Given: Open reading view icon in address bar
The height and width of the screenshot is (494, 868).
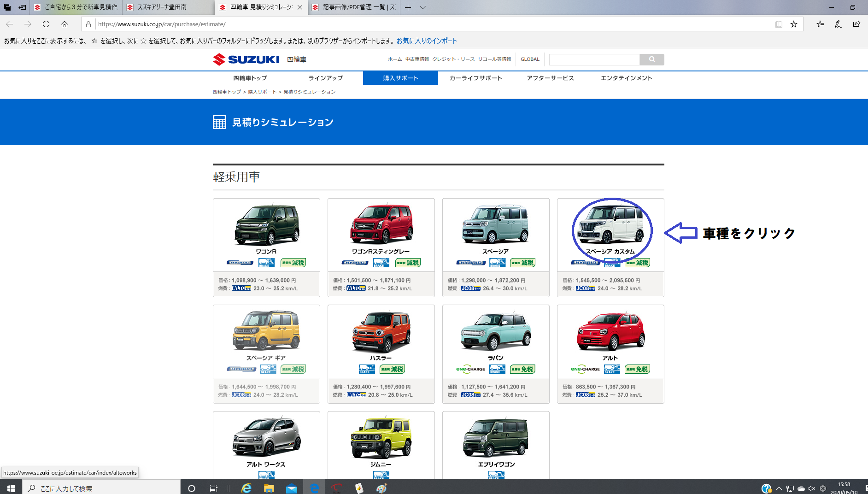Looking at the screenshot, I should click(x=779, y=24).
